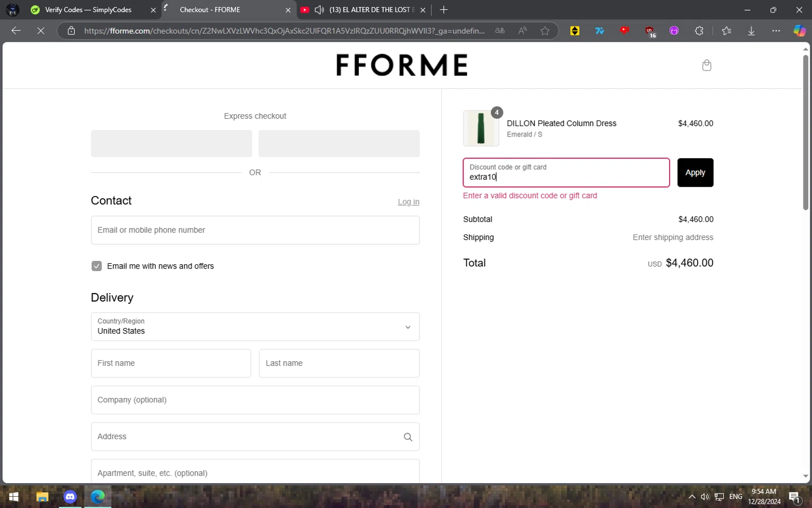Stop page loading with the X button
The image size is (812, 508).
point(41,31)
